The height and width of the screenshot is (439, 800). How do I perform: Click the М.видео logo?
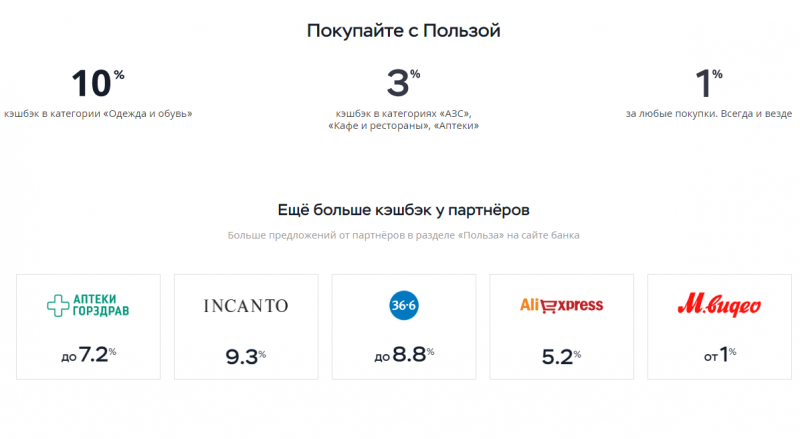(719, 305)
